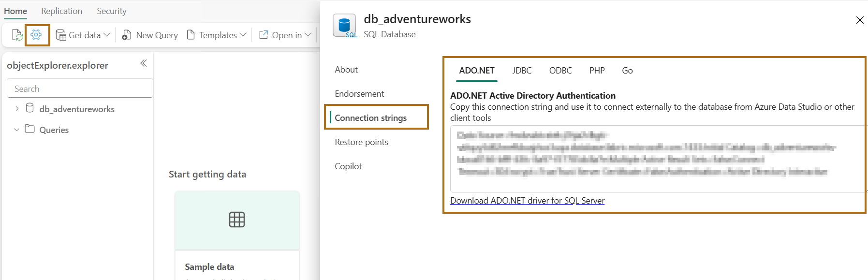Click the explorer Search field

click(80, 88)
